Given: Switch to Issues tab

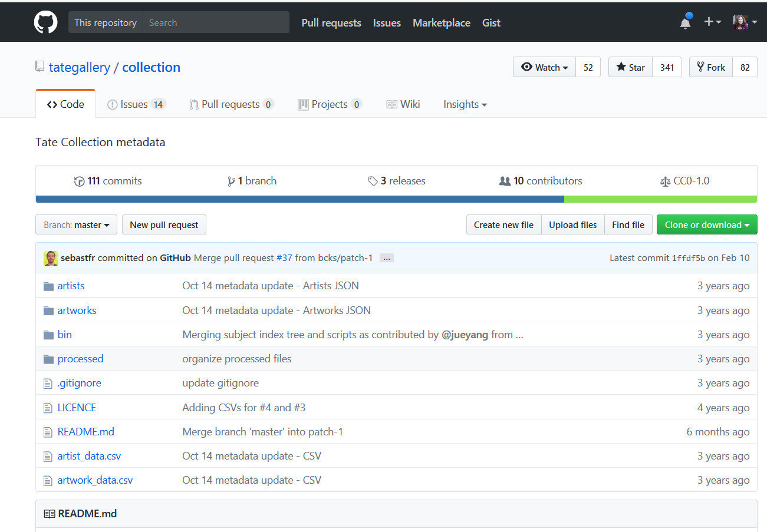Looking at the screenshot, I should [137, 104].
